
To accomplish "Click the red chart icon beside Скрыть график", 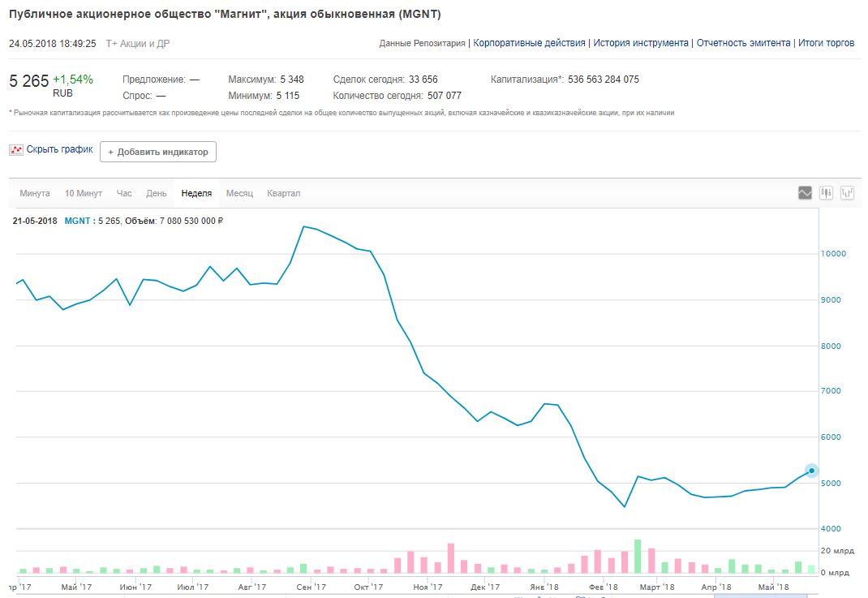I will (16, 150).
